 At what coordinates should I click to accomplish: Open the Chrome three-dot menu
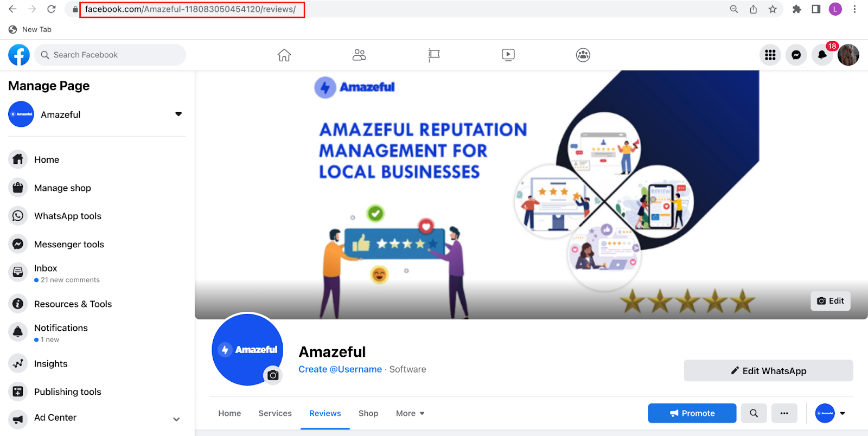[x=855, y=9]
